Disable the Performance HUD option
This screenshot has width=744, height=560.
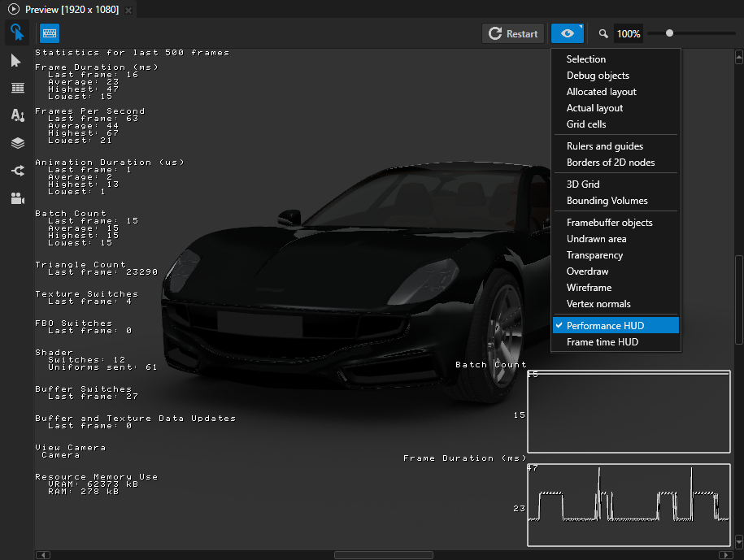click(x=616, y=325)
